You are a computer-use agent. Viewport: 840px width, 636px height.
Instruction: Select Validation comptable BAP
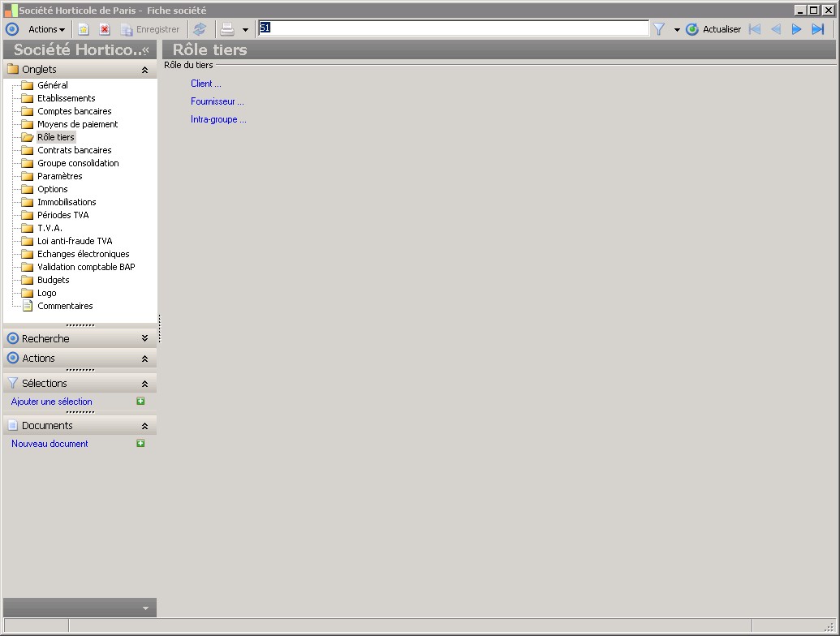click(86, 267)
